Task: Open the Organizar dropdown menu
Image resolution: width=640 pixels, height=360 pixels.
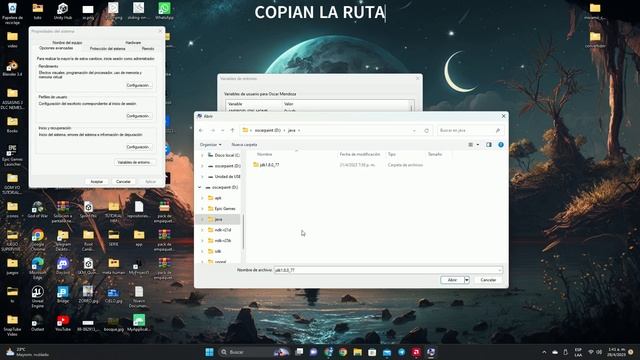Action: (211, 144)
